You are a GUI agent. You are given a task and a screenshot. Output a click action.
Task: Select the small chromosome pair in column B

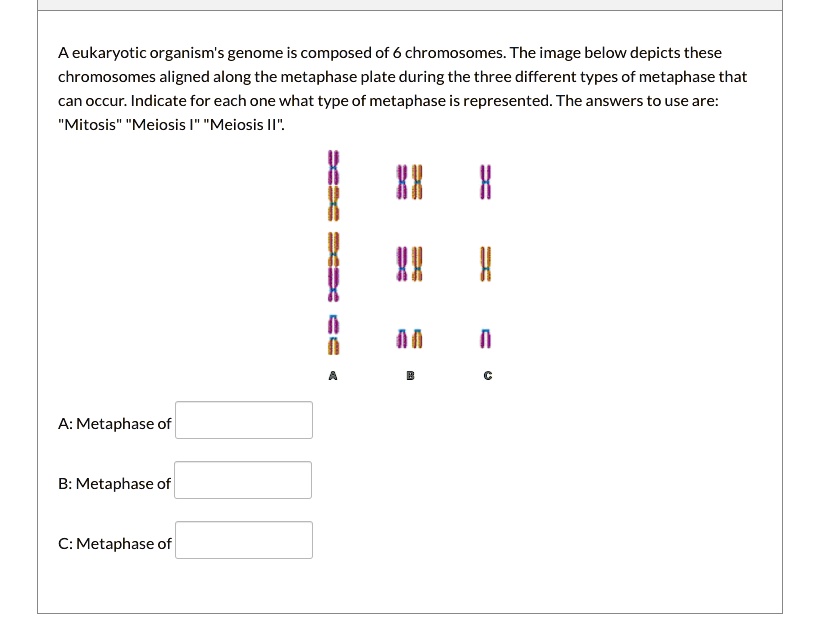409,337
